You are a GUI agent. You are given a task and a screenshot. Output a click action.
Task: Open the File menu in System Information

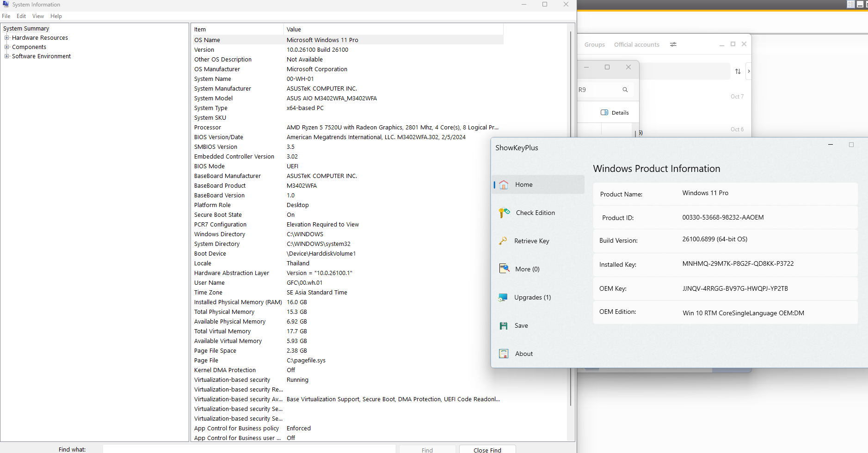6,16
